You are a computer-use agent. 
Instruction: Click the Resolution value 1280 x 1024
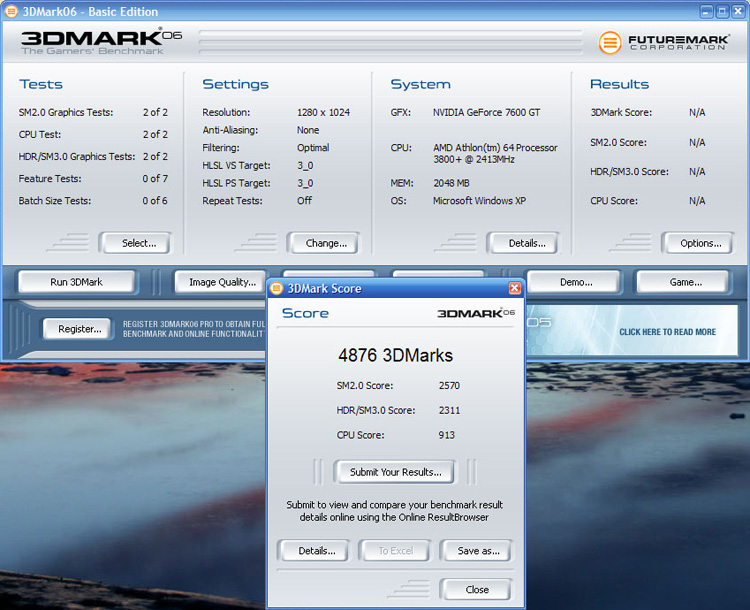tap(323, 112)
